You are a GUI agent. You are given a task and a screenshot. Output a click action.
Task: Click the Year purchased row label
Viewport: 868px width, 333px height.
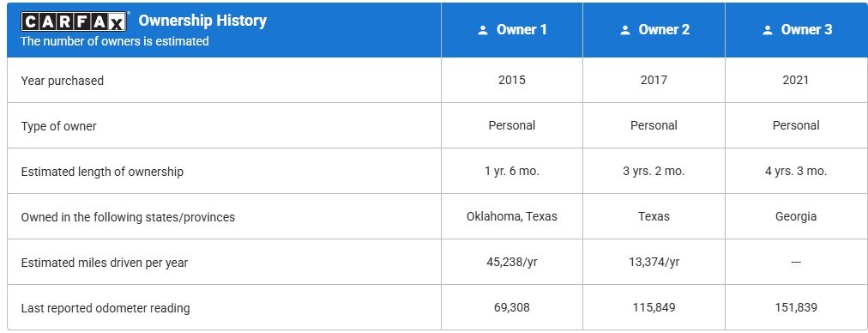[x=62, y=81]
